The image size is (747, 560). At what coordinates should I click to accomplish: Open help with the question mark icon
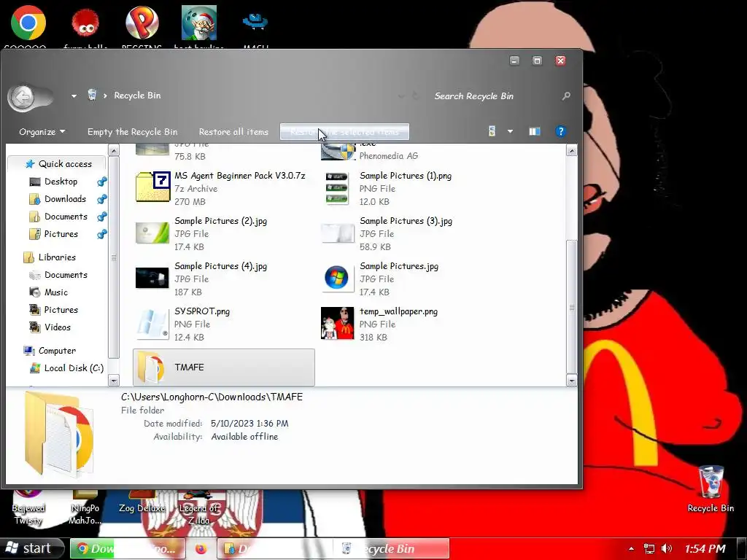(x=561, y=131)
